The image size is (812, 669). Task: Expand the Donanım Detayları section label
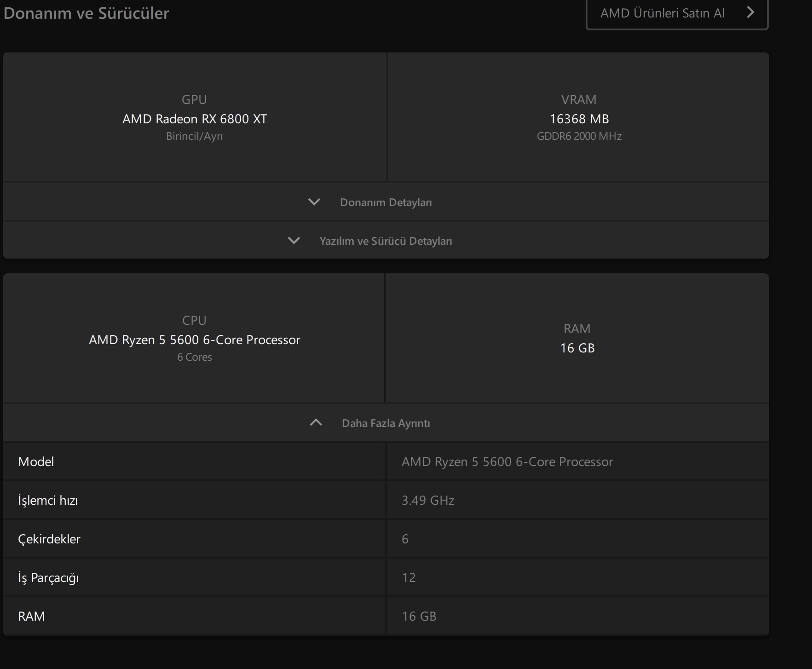click(386, 202)
